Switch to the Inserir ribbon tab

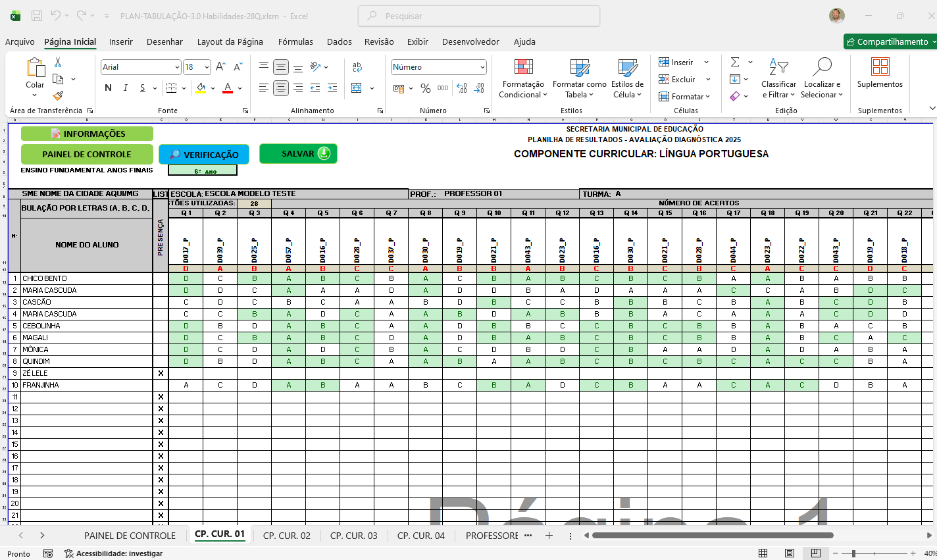121,41
